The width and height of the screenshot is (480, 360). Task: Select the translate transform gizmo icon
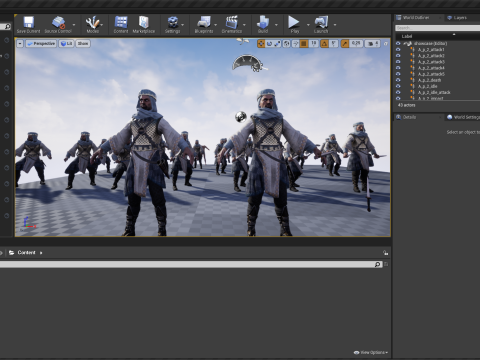[261, 44]
